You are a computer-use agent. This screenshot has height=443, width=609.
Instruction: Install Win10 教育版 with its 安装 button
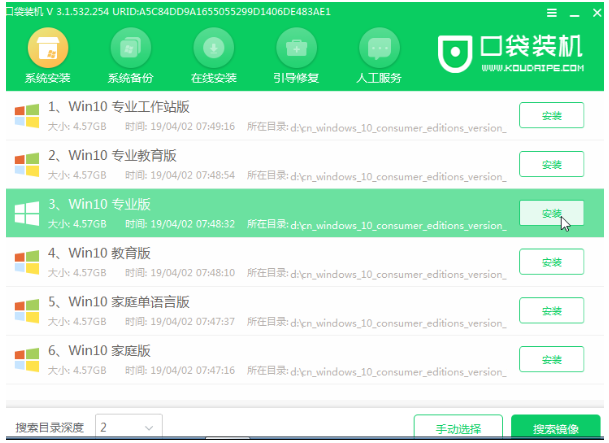click(552, 262)
